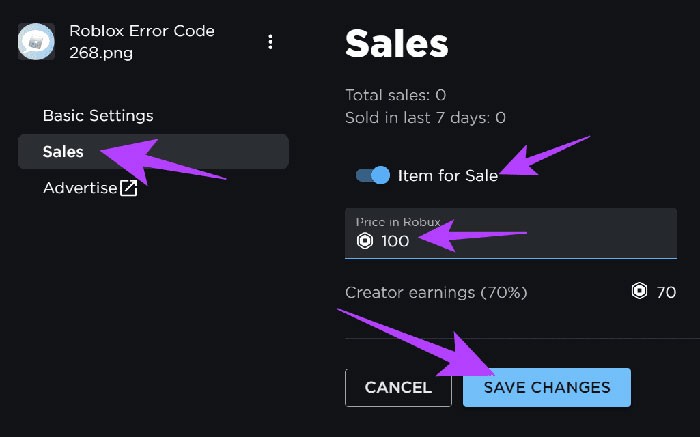The image size is (700, 437).
Task: Click the 100 value in price field
Action: pyautogui.click(x=395, y=241)
